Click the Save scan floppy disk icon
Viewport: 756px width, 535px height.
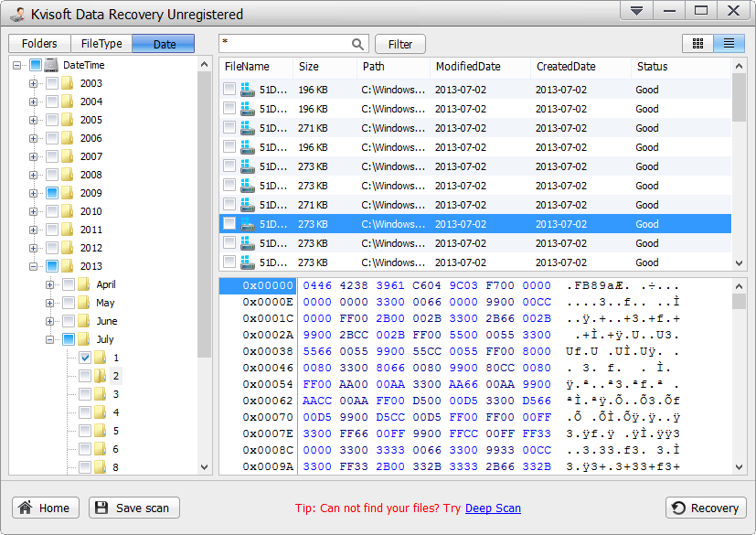(x=101, y=508)
